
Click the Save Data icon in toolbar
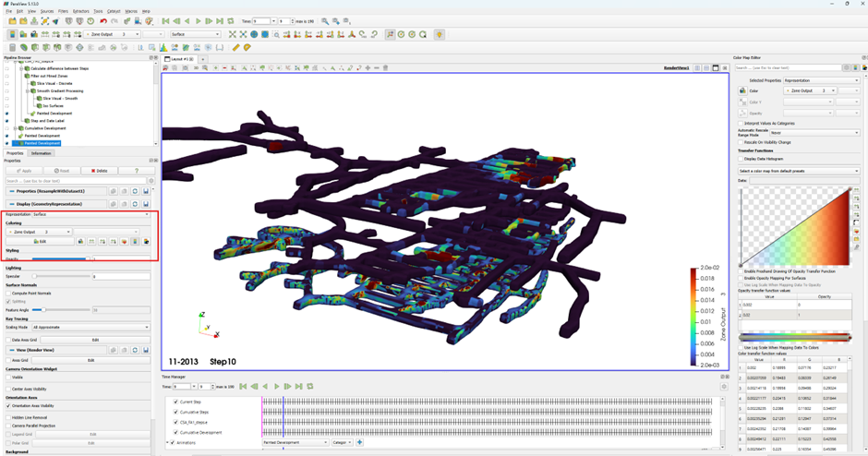[x=34, y=21]
